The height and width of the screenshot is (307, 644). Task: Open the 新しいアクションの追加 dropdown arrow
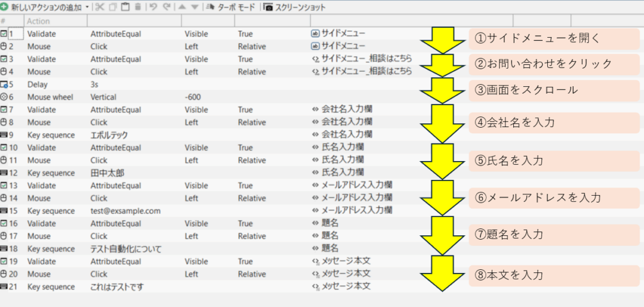pos(87,7)
